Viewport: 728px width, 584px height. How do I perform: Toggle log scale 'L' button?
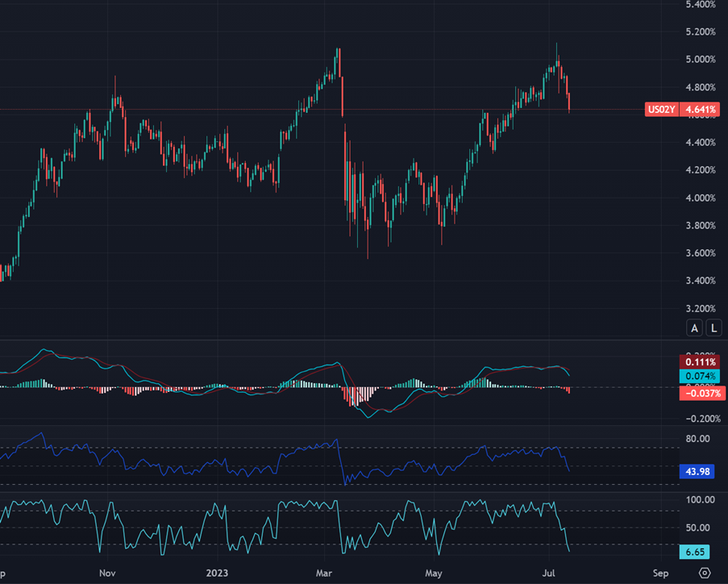(x=713, y=327)
